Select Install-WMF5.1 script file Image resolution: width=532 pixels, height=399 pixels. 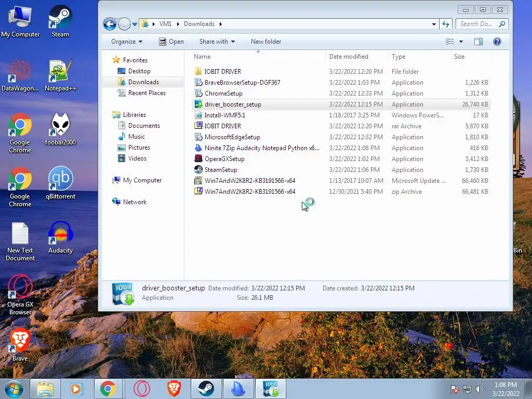(341, 115)
